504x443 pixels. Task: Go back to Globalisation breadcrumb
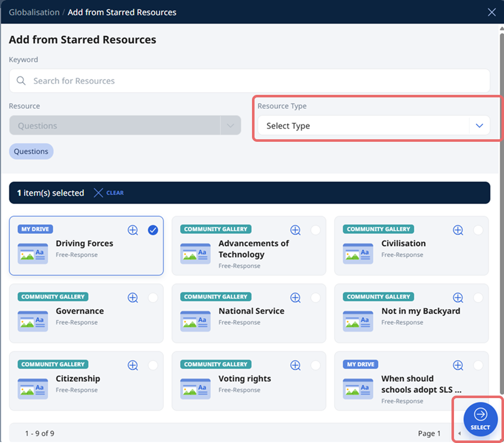[34, 12]
